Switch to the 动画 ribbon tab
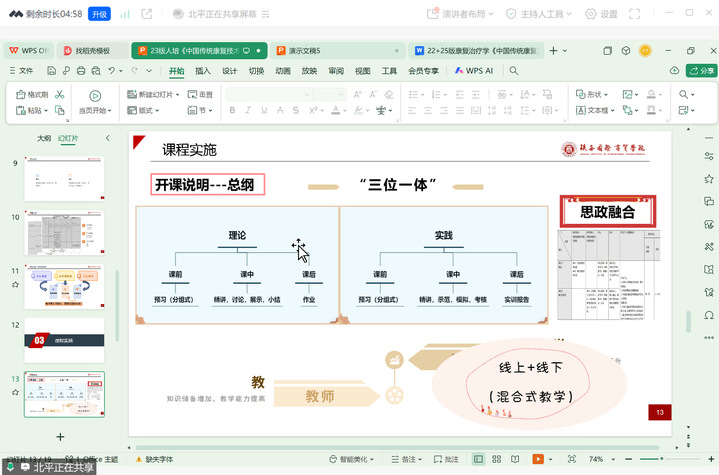The height and width of the screenshot is (475, 719). tap(283, 71)
